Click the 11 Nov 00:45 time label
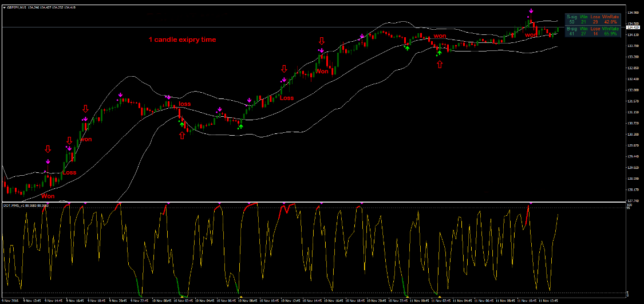644x304 pixels. tap(420, 301)
